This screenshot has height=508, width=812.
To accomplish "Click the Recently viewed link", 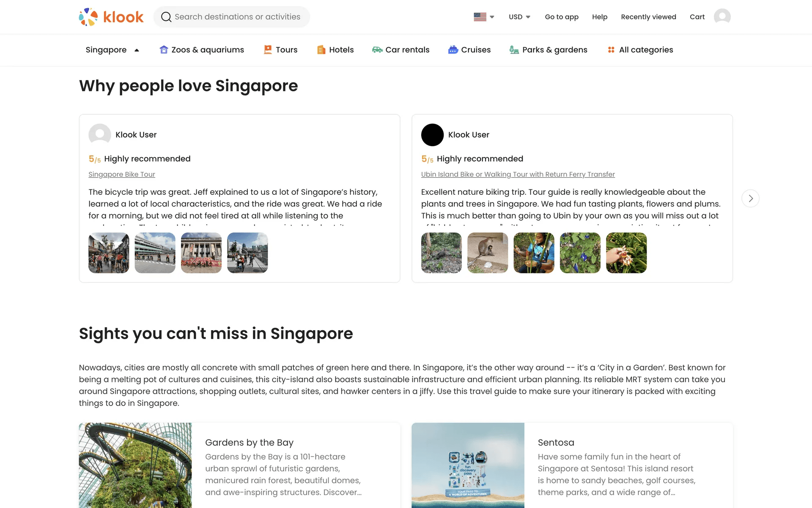I will (648, 17).
